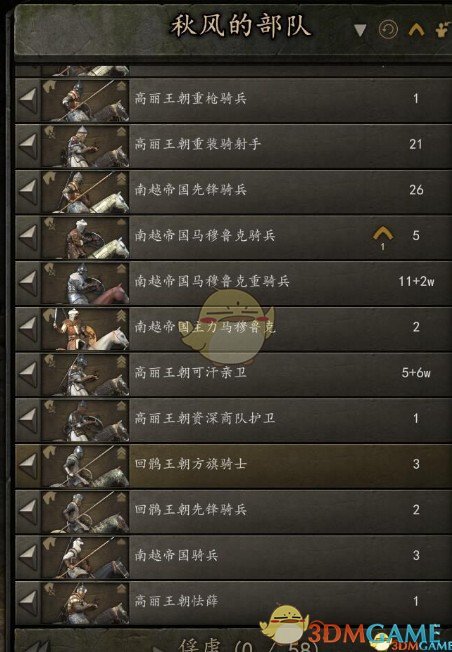The image size is (452, 652).
Task: Transfer 回鹘王朝方旗骑士 with its left arrow
Action: (x=28, y=466)
